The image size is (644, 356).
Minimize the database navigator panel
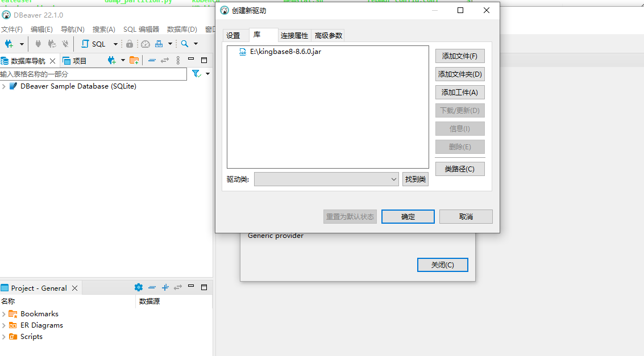click(x=191, y=59)
